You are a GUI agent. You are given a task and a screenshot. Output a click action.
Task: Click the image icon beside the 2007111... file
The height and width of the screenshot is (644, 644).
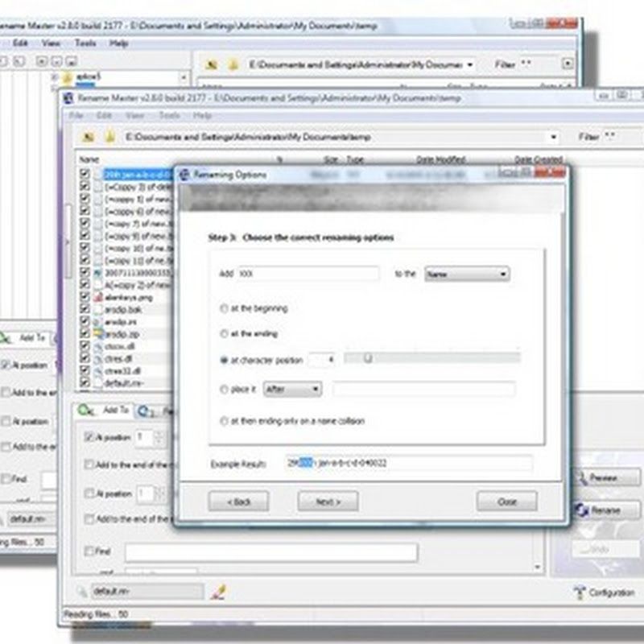(97, 273)
